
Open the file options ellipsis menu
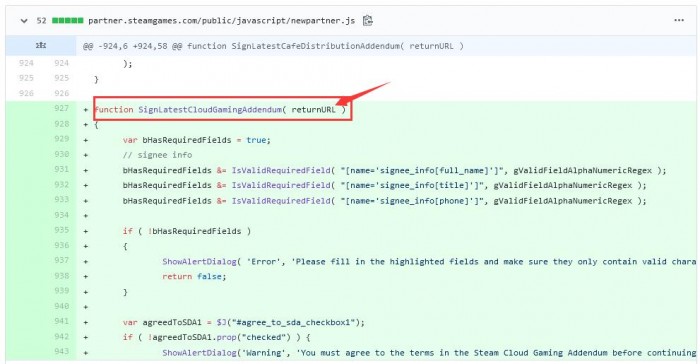[x=679, y=20]
